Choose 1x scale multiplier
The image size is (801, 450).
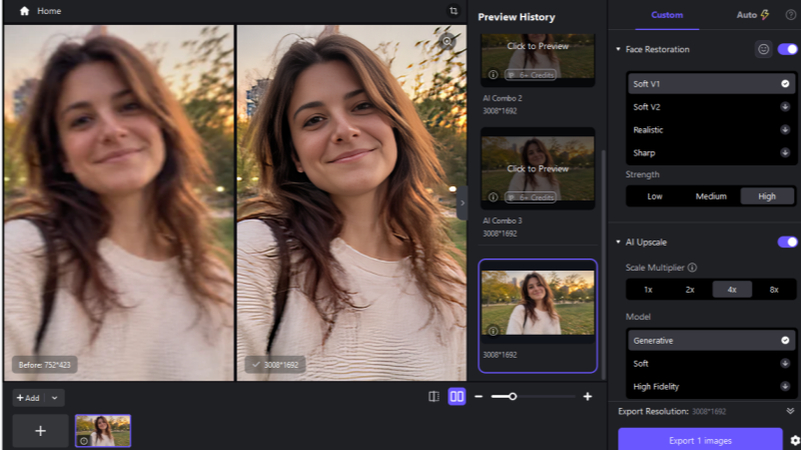point(648,290)
